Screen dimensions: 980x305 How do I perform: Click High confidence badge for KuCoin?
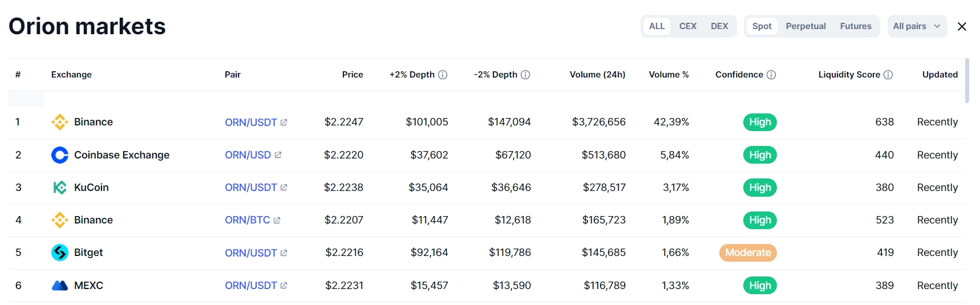[760, 188]
